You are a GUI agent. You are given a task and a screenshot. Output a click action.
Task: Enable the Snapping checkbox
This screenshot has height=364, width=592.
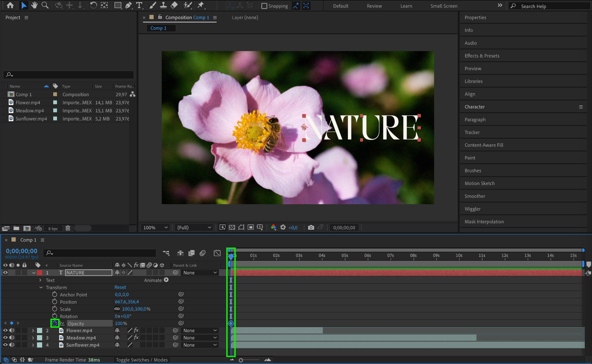tap(264, 6)
